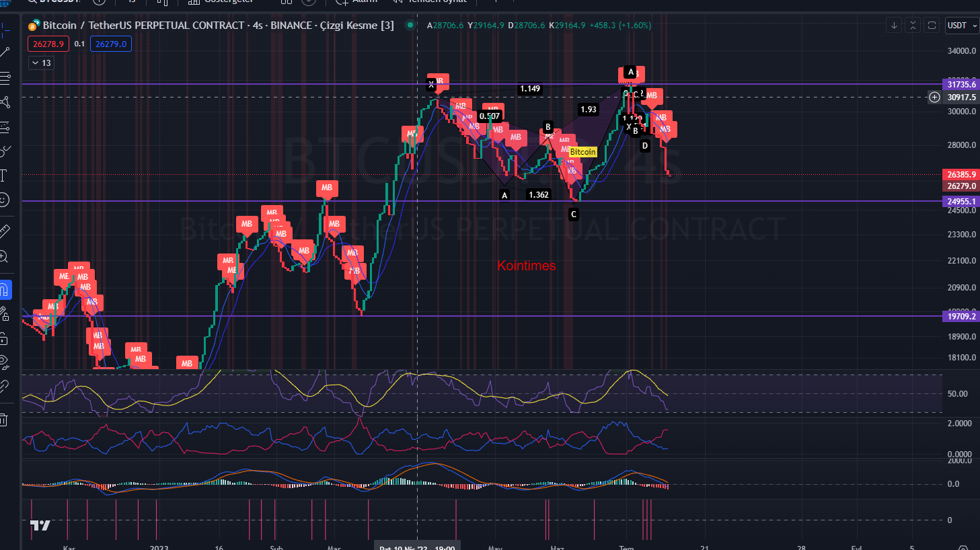This screenshot has width=980, height=550.
Task: Click the TradingView logo on chart
Action: click(40, 526)
